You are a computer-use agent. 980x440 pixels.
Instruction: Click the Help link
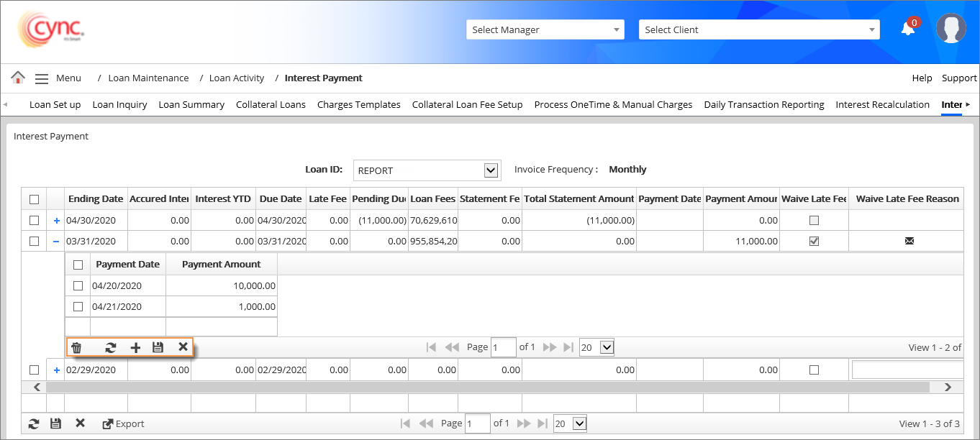922,78
